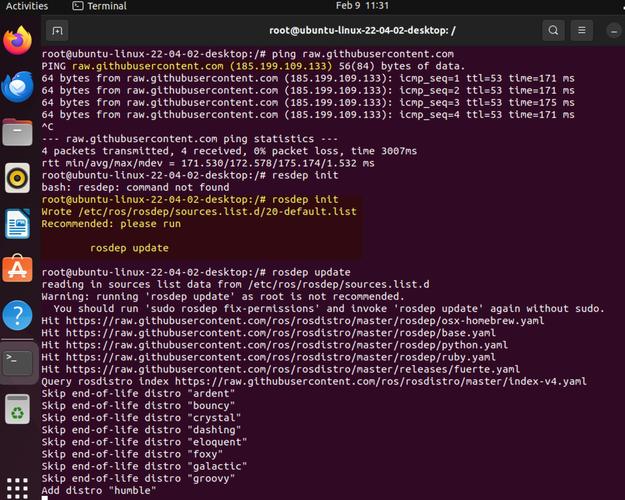
Task: Click the 'galactic' skip line
Action: tap(144, 467)
